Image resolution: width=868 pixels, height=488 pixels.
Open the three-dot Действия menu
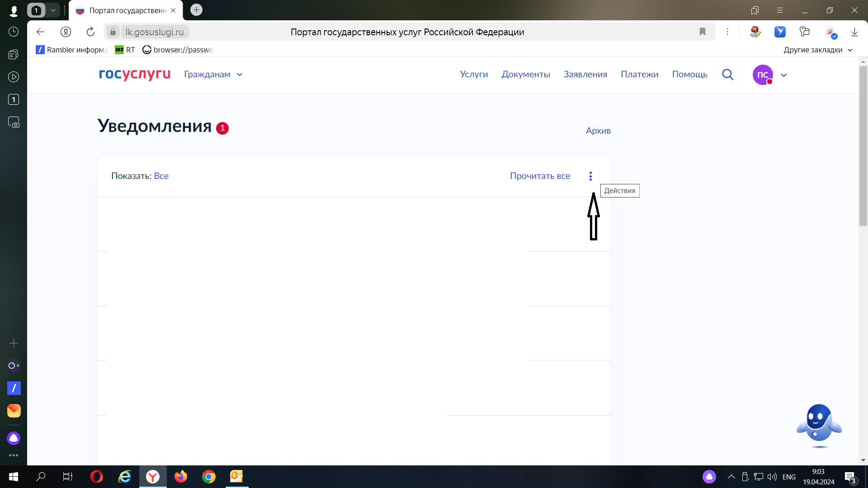[590, 176]
